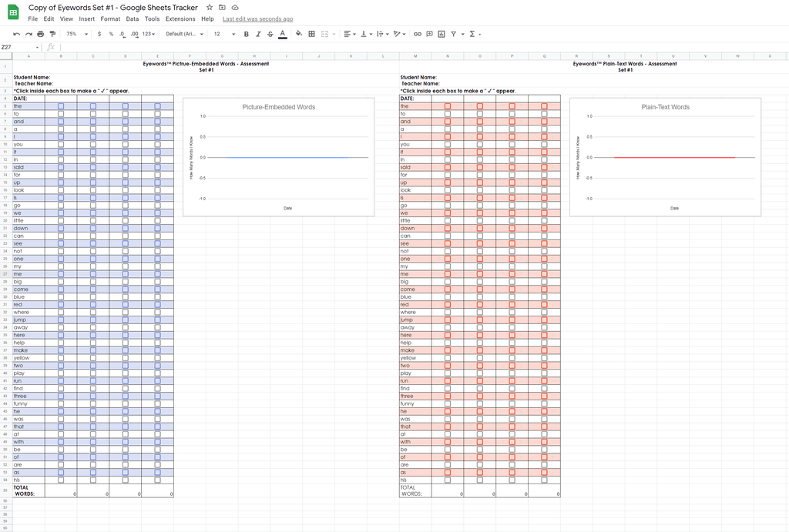Viewport: 789px width, 532px height.
Task: Open the Edit menu
Action: [x=49, y=19]
